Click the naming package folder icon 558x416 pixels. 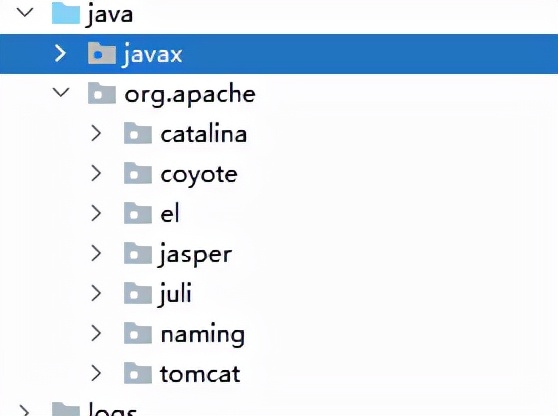coord(138,333)
